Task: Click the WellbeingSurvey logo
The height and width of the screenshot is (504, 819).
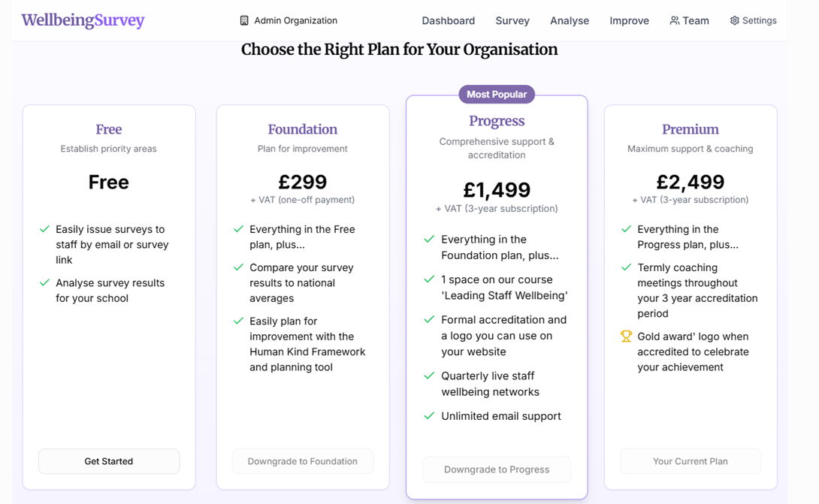Action: pos(83,20)
